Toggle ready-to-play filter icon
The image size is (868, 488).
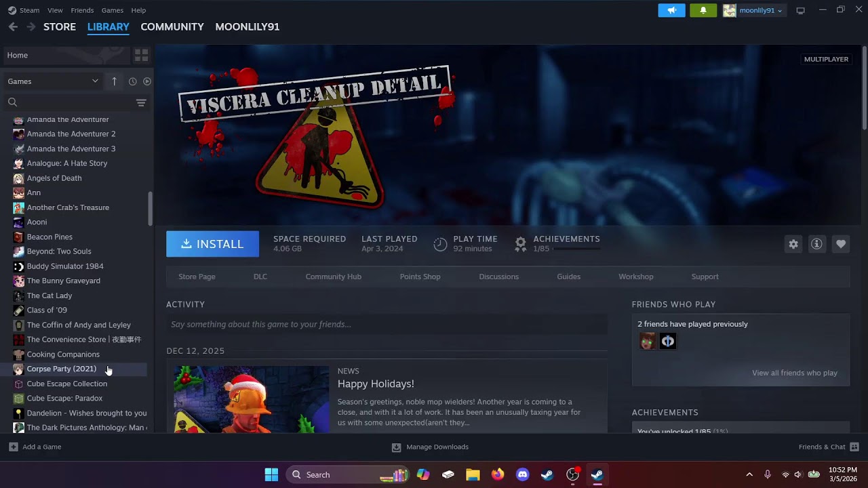(x=146, y=81)
